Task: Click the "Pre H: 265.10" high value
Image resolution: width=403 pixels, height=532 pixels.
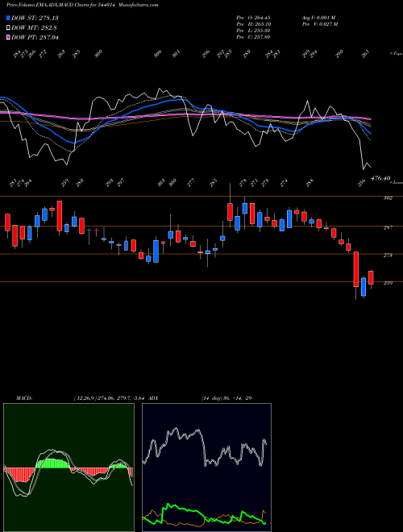Action: (x=253, y=23)
